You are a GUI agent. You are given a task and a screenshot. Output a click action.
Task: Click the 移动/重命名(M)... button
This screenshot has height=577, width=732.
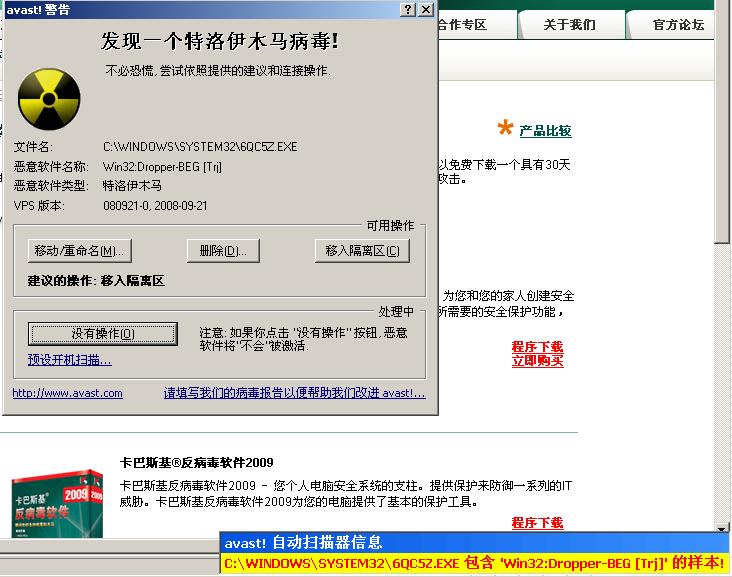[79, 251]
